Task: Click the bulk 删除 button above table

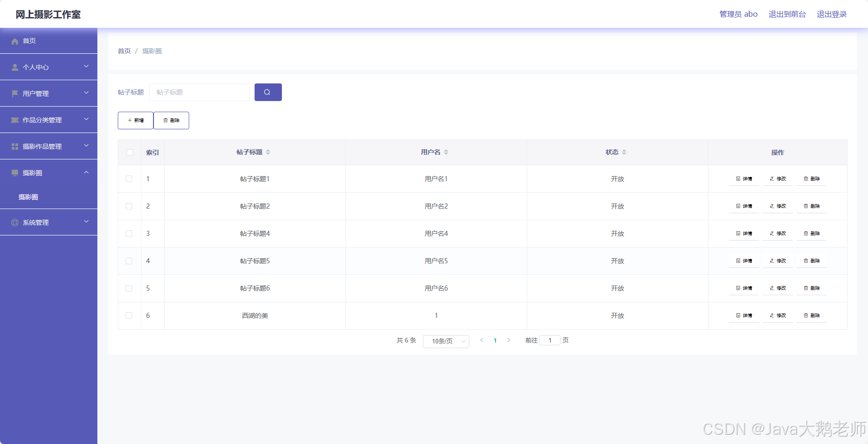Action: tap(171, 121)
